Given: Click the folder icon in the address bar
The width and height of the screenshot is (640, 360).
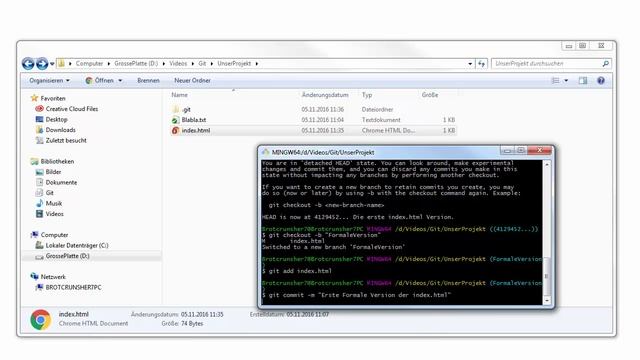Looking at the screenshot, I should point(61,63).
